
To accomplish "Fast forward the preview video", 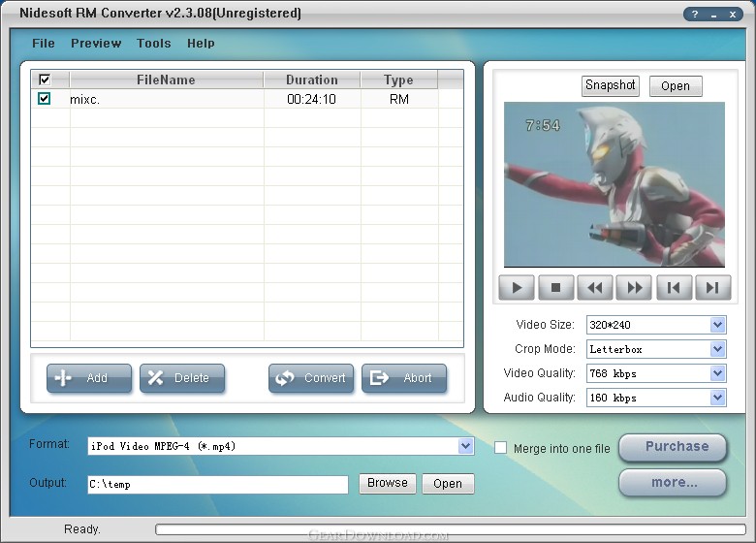I will [x=635, y=288].
